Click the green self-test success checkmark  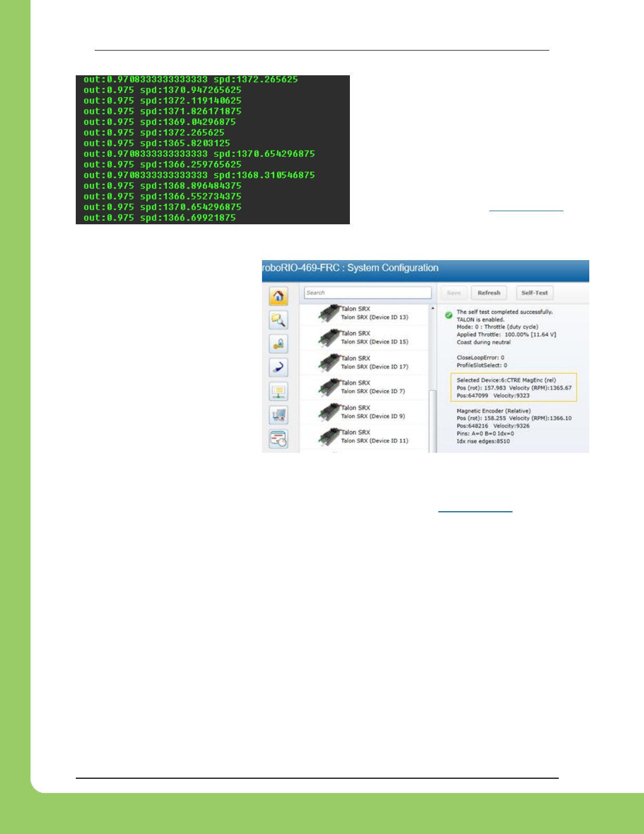pos(449,315)
